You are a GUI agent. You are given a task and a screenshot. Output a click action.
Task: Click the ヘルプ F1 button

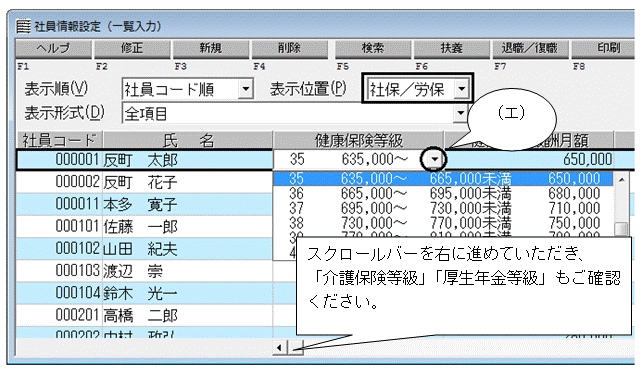54,49
